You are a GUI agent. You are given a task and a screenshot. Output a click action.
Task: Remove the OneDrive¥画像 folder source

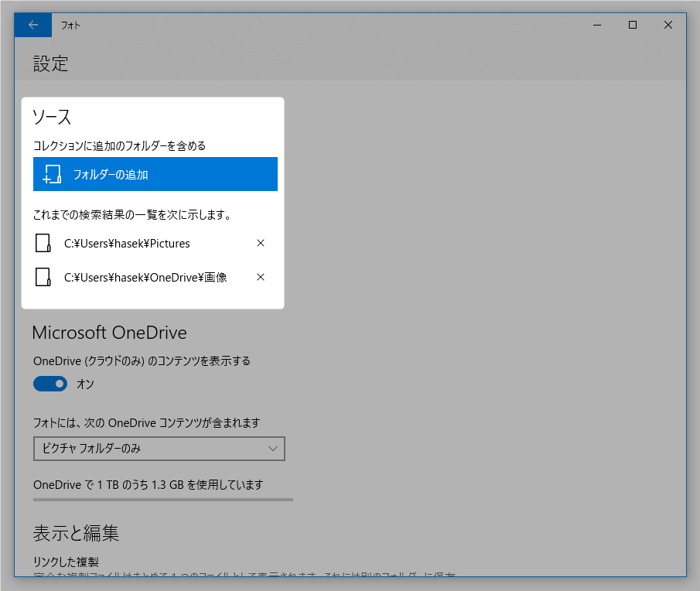[x=261, y=277]
